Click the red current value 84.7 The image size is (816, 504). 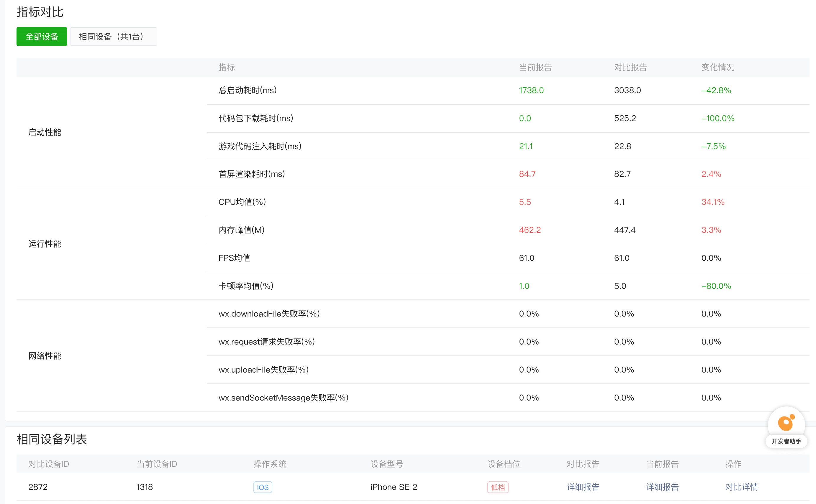tap(527, 174)
